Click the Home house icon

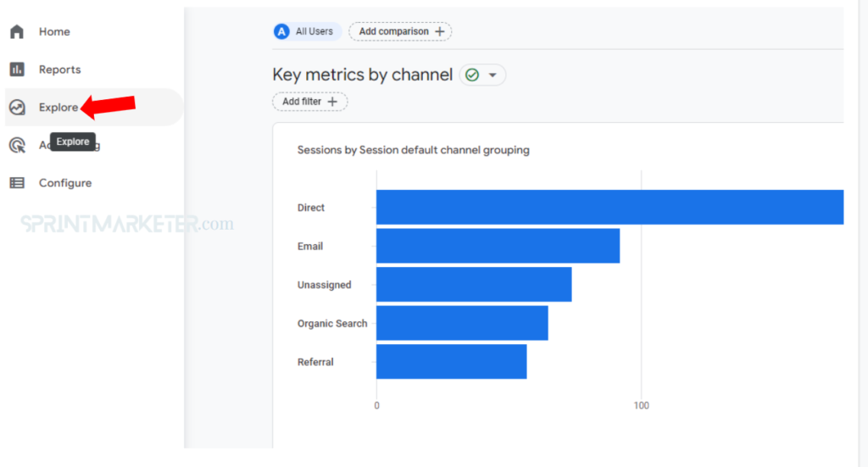coord(17,32)
